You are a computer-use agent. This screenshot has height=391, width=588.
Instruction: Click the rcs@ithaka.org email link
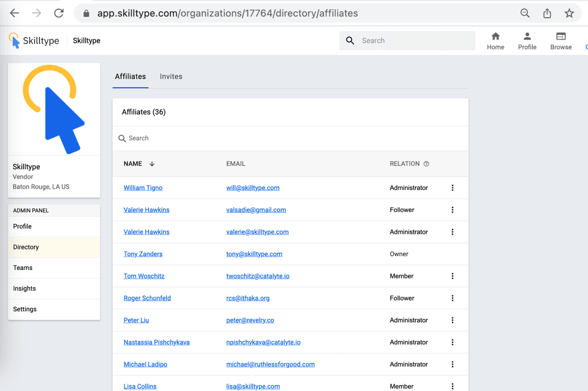coord(248,298)
